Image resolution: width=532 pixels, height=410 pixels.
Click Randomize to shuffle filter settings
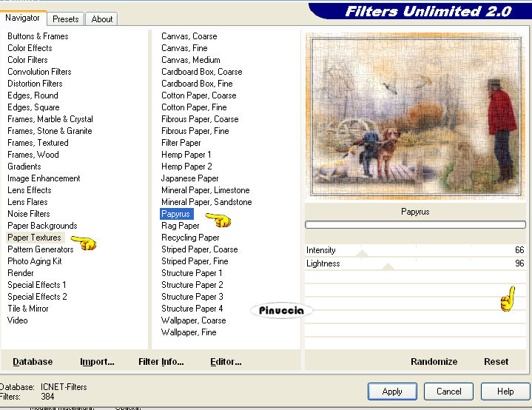pos(434,361)
